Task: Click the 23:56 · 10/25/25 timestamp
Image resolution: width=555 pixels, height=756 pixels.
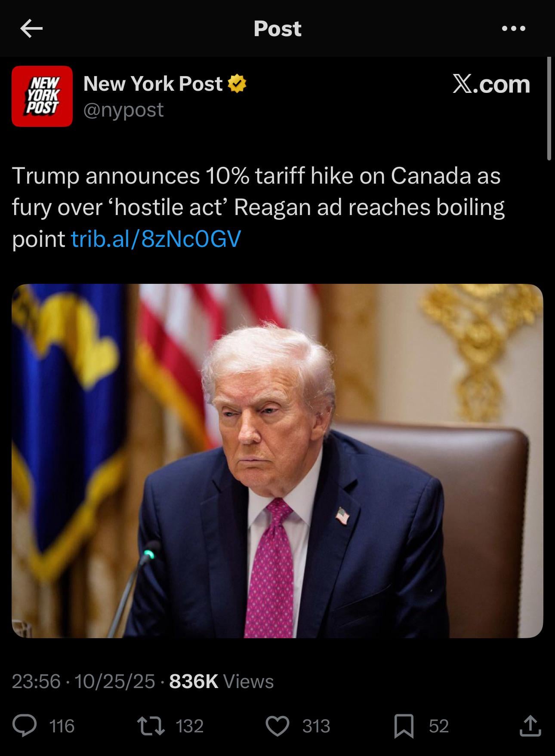Action: pos(83,682)
